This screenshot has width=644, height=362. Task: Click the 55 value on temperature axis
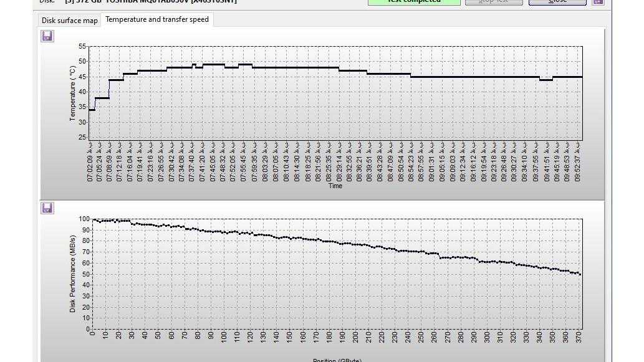click(82, 47)
